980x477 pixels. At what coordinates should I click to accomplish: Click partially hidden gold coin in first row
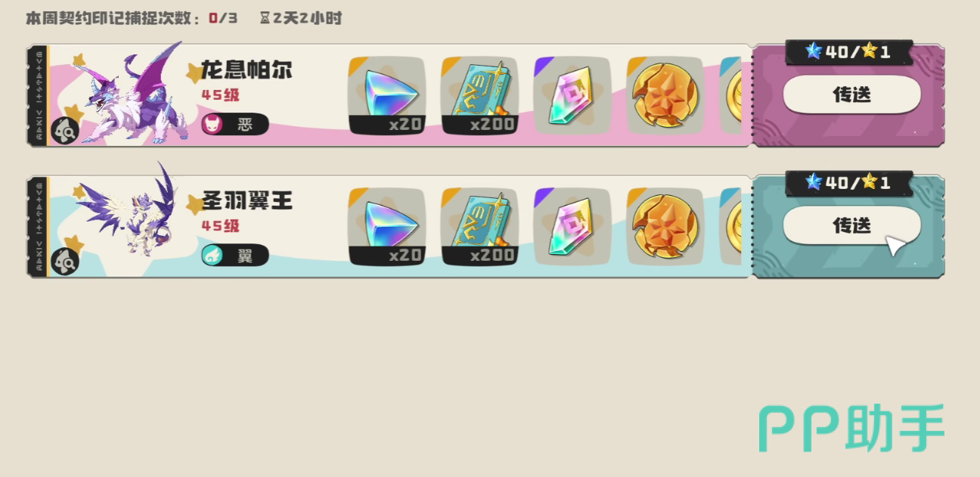[x=730, y=96]
